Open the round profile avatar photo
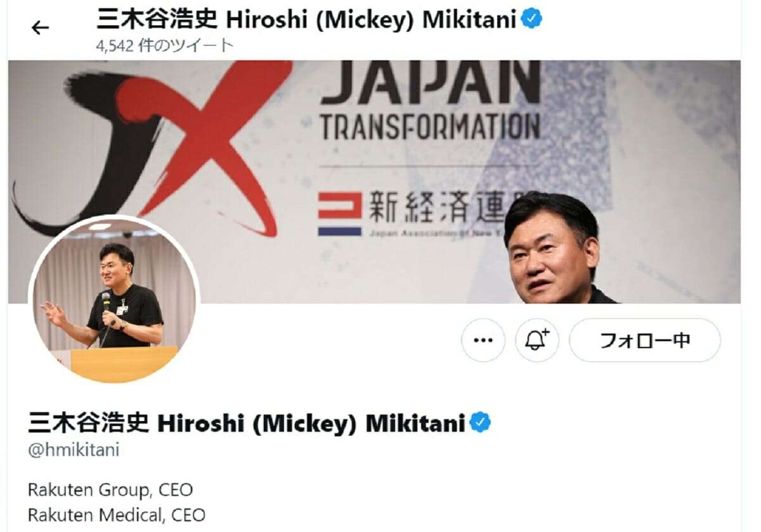The image size is (761, 532). [114, 299]
